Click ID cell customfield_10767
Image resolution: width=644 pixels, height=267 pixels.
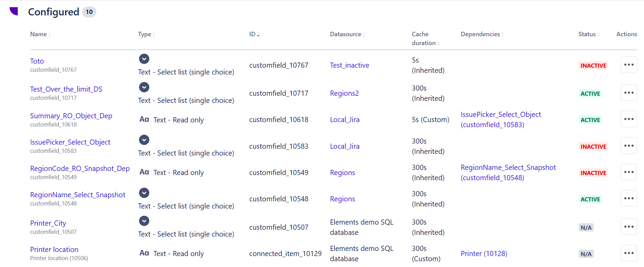tap(279, 65)
